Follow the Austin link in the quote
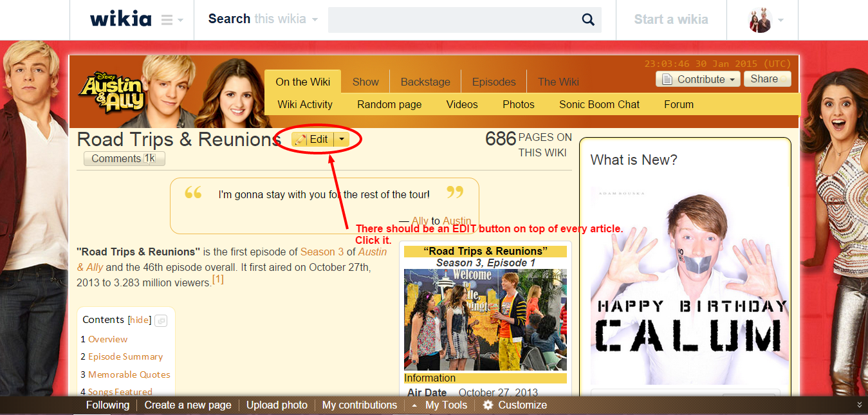Screen dimensions: 868x415 pos(457,221)
